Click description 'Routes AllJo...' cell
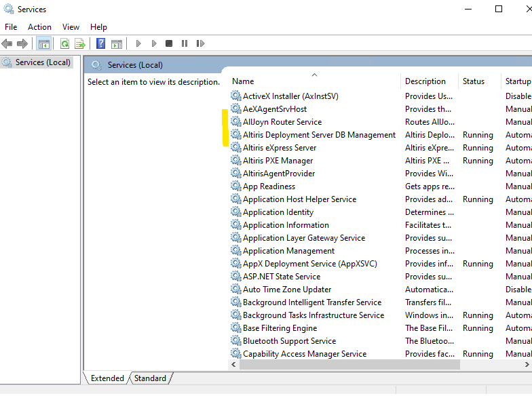532x396 pixels. click(x=430, y=122)
